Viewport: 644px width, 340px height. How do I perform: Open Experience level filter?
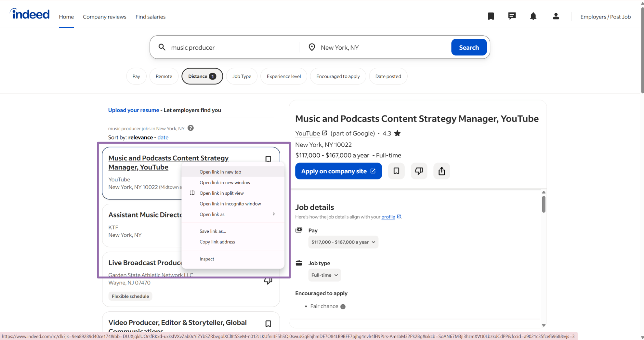pyautogui.click(x=284, y=76)
